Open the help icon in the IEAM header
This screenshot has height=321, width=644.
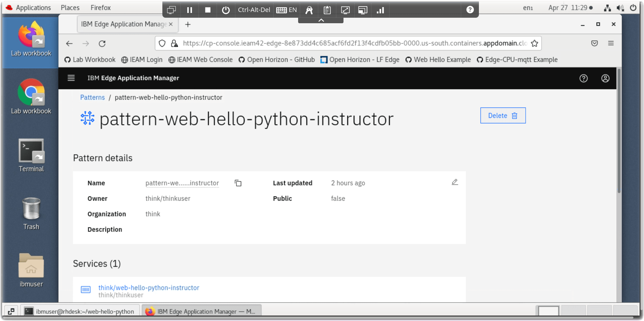[584, 78]
